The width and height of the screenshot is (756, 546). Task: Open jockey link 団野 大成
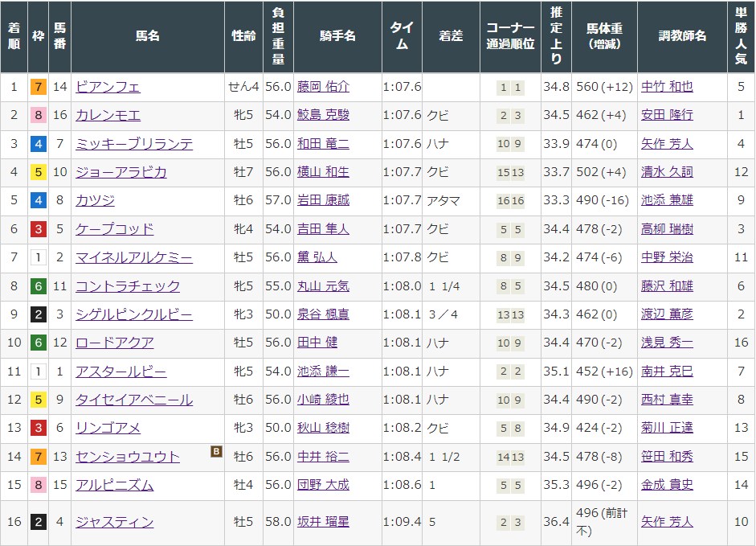pyautogui.click(x=323, y=485)
